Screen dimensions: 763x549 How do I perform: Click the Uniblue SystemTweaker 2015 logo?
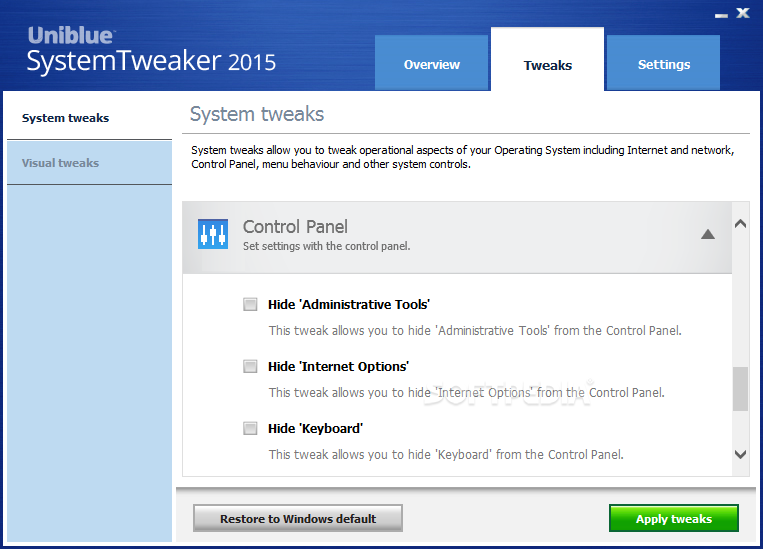click(x=151, y=50)
